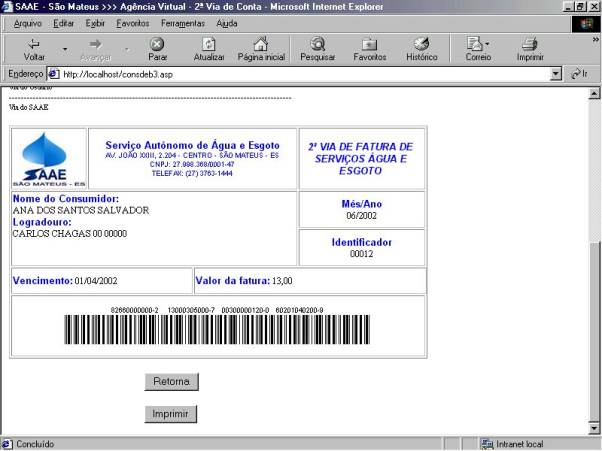Open the Editar menu

(63, 23)
